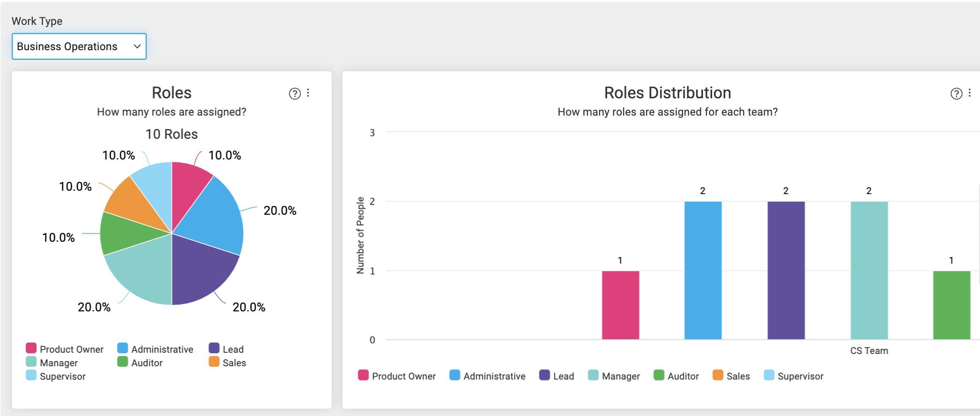This screenshot has height=416, width=980.
Task: Toggle Lead in Roles Distribution legend
Action: tap(557, 376)
